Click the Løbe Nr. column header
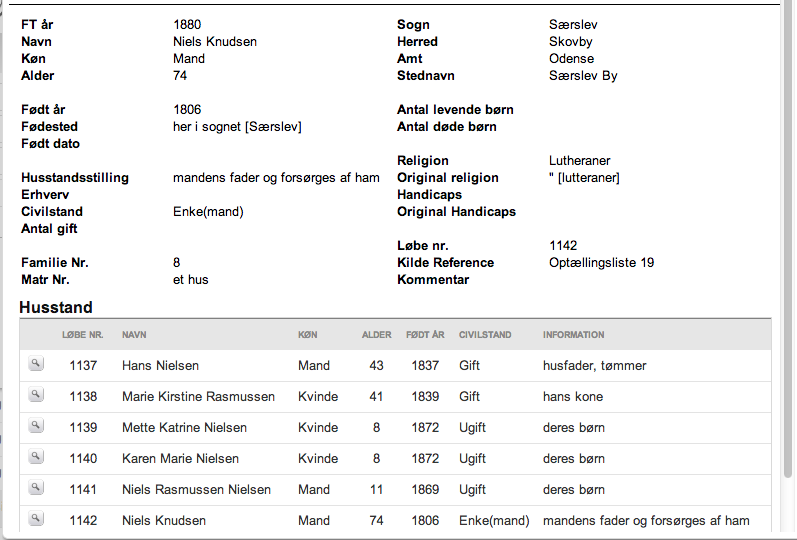 tap(83, 335)
